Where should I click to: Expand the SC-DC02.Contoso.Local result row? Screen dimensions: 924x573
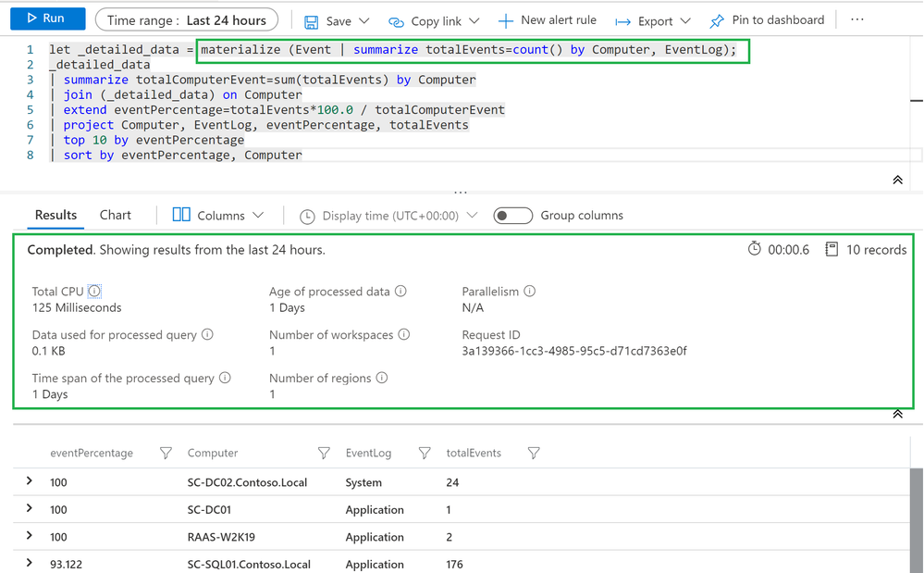pos(30,481)
